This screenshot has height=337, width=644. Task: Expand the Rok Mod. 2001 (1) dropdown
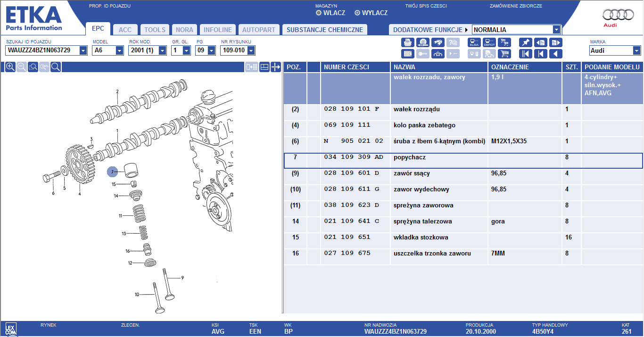click(163, 50)
